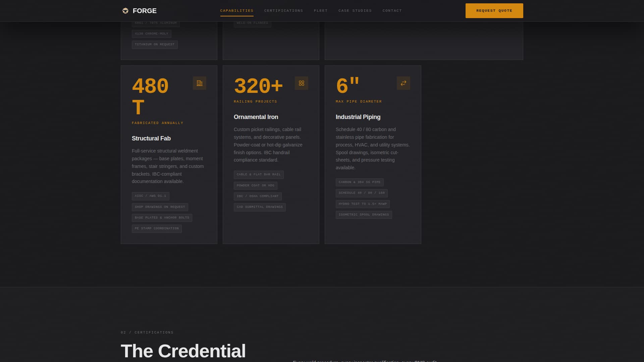Select the TITANIUM ON REQUEST chip
The height and width of the screenshot is (362, 644).
[x=155, y=45]
